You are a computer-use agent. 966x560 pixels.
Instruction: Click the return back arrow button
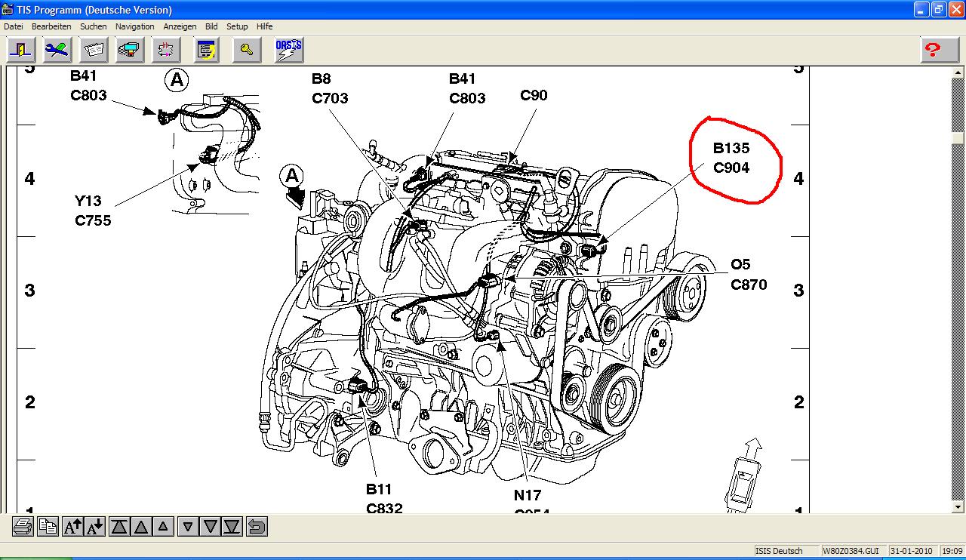pos(257,526)
